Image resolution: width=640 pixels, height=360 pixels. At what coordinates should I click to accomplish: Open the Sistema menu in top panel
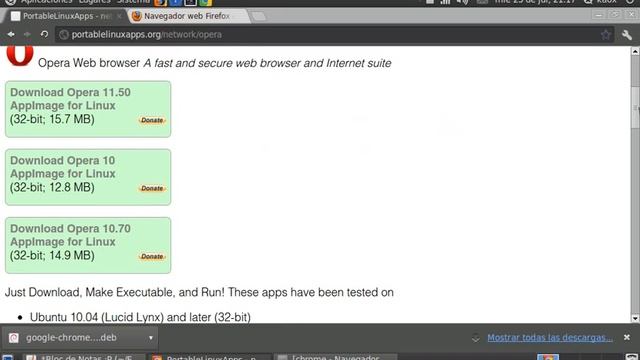133,2
